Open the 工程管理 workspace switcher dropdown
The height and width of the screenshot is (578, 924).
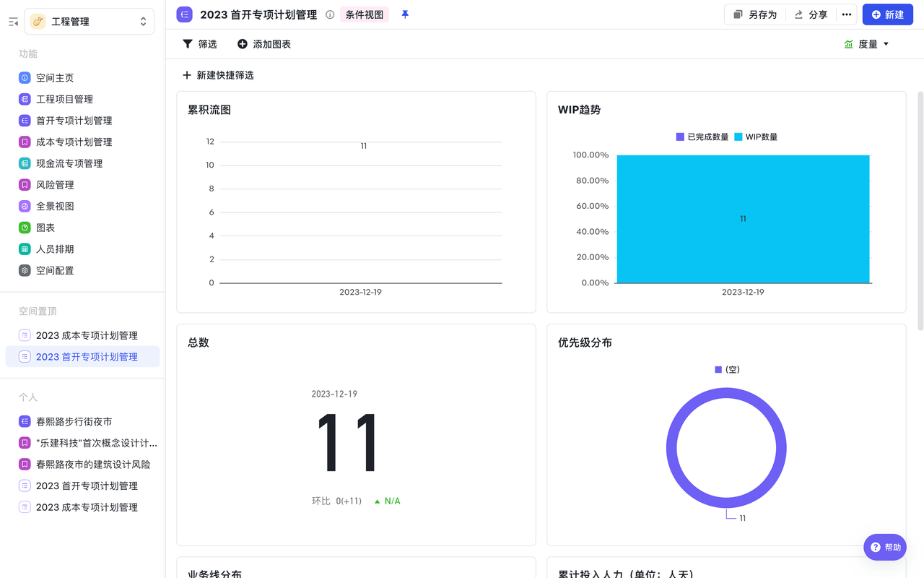click(x=90, y=22)
